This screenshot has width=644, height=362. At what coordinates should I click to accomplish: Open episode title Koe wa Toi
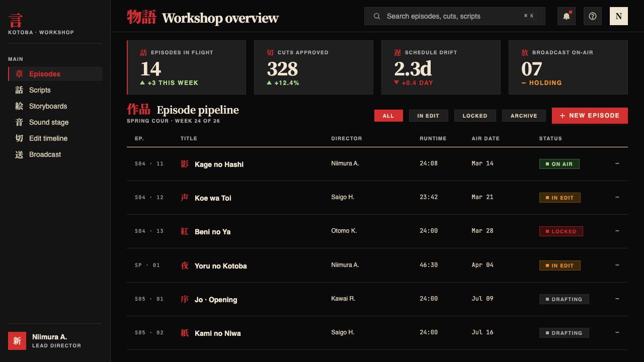point(213,198)
